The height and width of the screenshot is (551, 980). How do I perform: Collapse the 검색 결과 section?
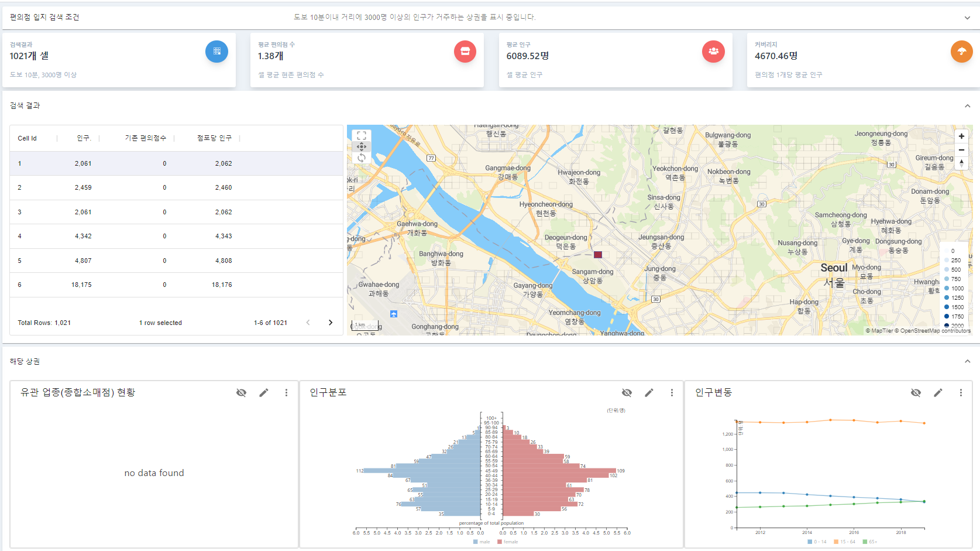[967, 106]
